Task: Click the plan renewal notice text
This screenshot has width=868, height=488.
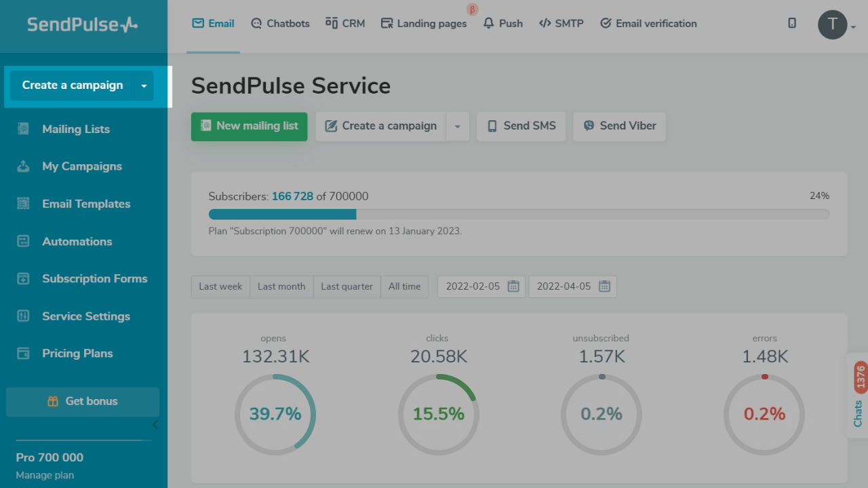Action: pos(335,231)
